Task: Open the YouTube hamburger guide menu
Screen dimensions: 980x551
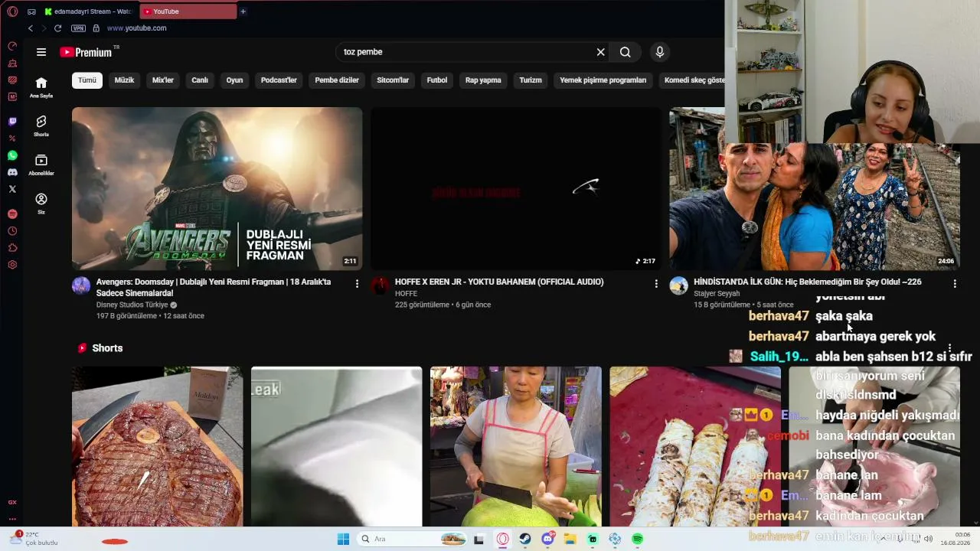Action: click(41, 52)
